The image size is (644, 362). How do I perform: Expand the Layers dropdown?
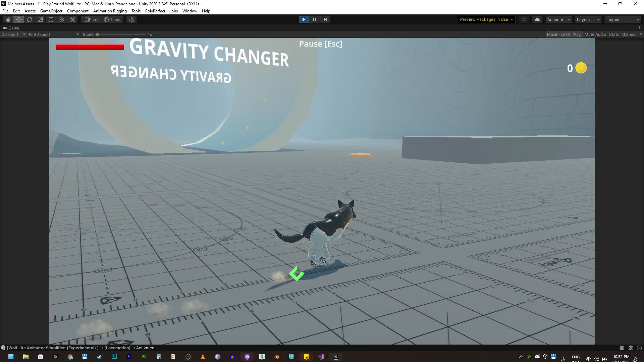pyautogui.click(x=588, y=19)
